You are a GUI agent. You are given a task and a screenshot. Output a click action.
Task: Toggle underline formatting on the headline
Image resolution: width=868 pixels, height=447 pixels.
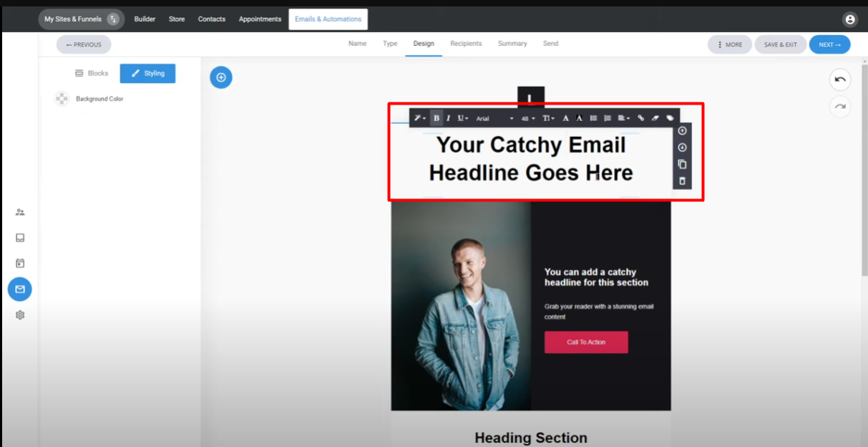tap(462, 118)
